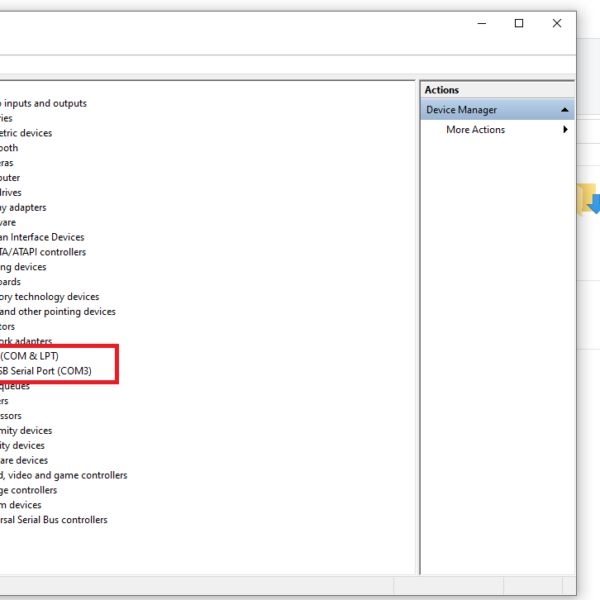Choose Sound, video and game controllers
Image resolution: width=600 pixels, height=600 pixels.
coord(64,475)
